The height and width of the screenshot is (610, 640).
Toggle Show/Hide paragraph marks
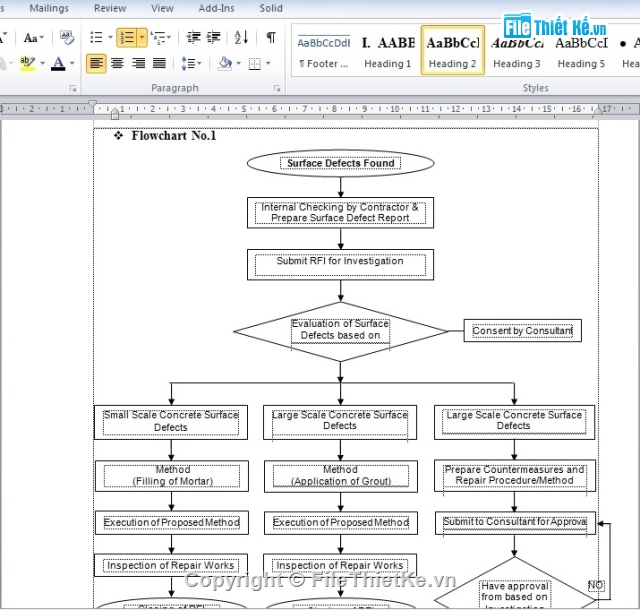click(x=271, y=38)
